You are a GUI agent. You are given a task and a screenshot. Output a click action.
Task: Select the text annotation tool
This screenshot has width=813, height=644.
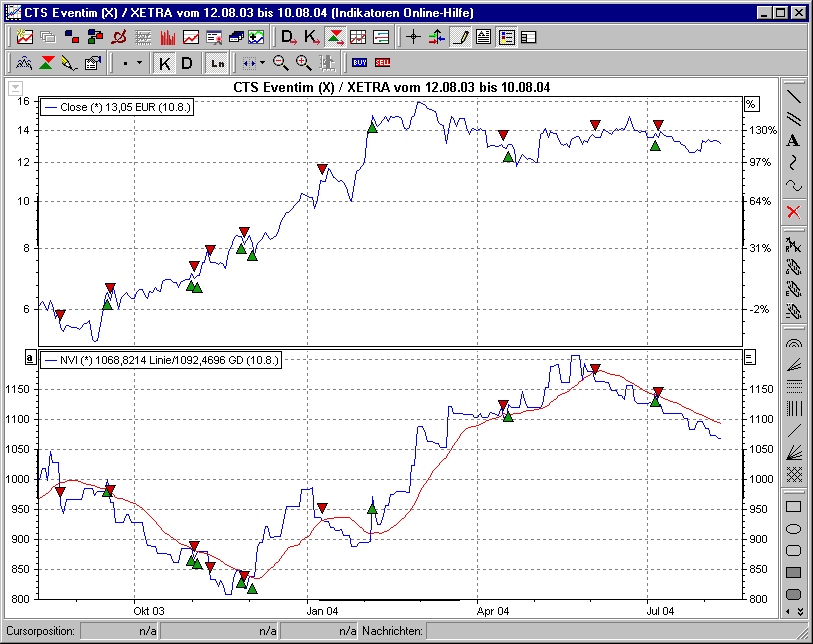[795, 139]
